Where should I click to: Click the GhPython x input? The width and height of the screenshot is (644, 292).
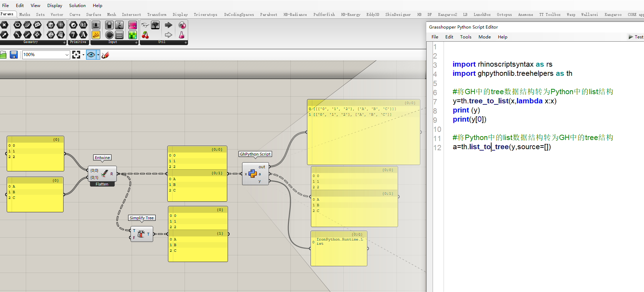(x=246, y=174)
